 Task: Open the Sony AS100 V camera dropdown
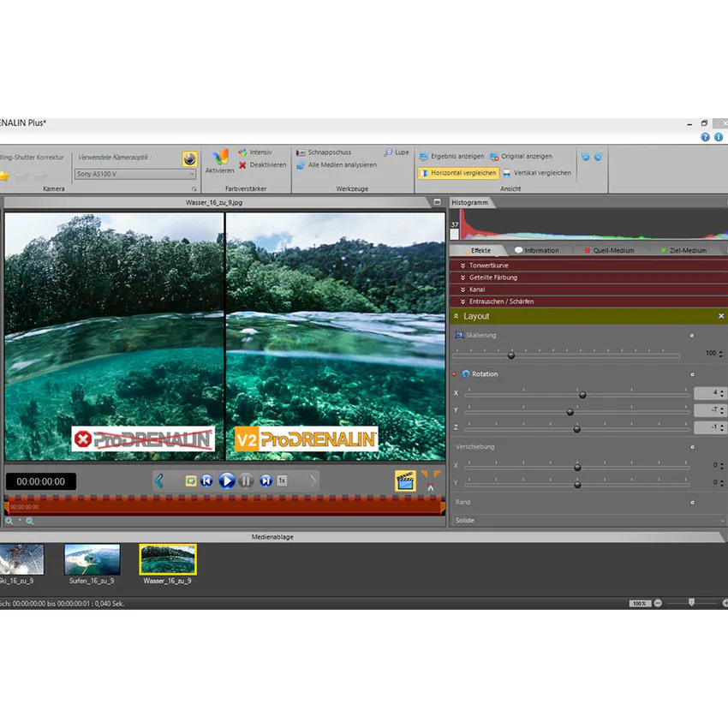point(135,174)
